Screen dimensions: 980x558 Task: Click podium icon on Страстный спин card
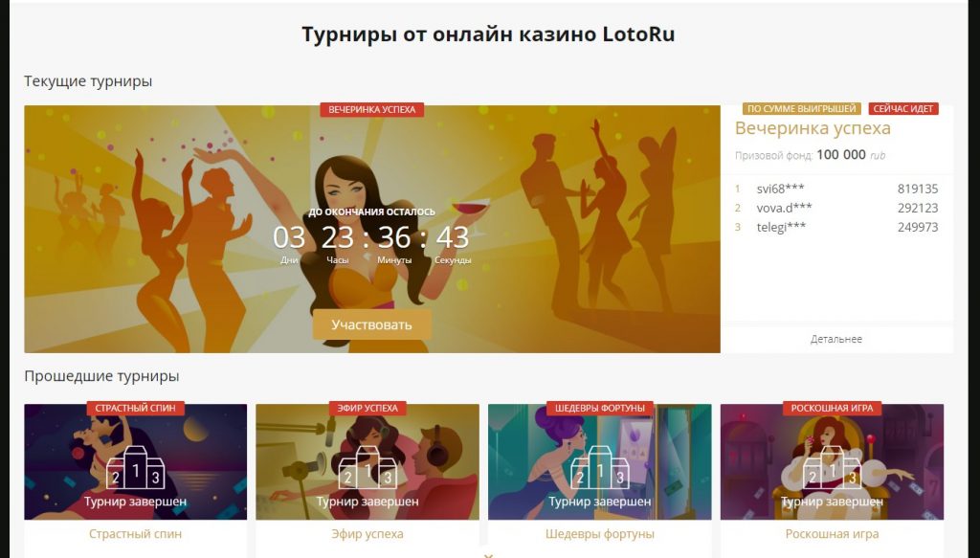coord(136,467)
